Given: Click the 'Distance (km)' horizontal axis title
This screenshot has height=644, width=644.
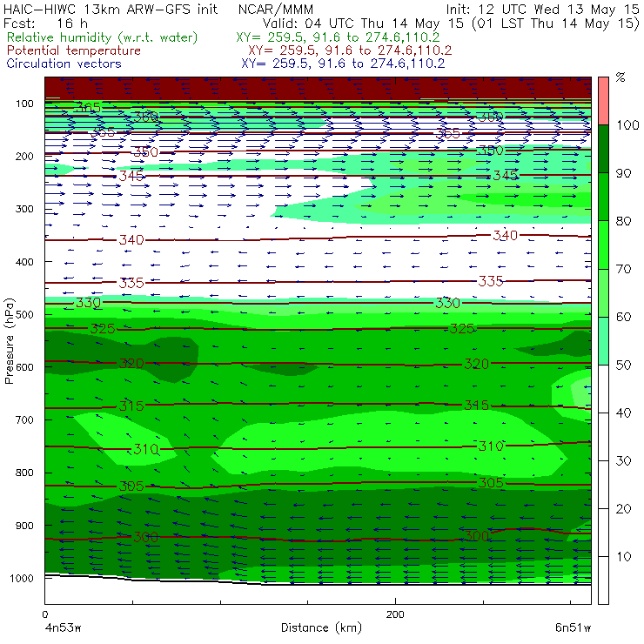Looking at the screenshot, I should click(321, 628).
